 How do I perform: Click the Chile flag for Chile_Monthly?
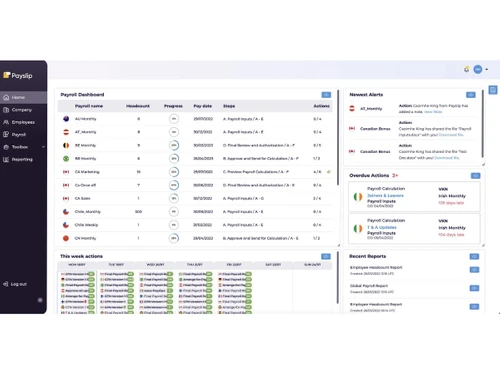point(66,212)
